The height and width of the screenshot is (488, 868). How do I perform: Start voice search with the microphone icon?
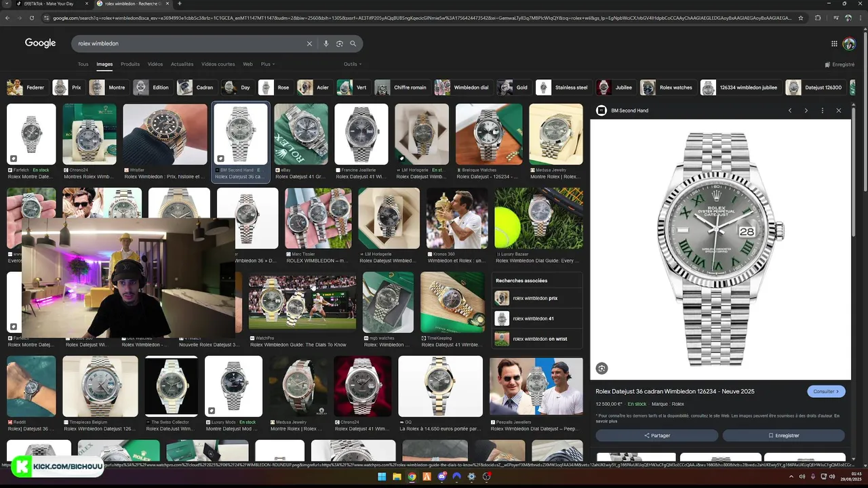[326, 43]
